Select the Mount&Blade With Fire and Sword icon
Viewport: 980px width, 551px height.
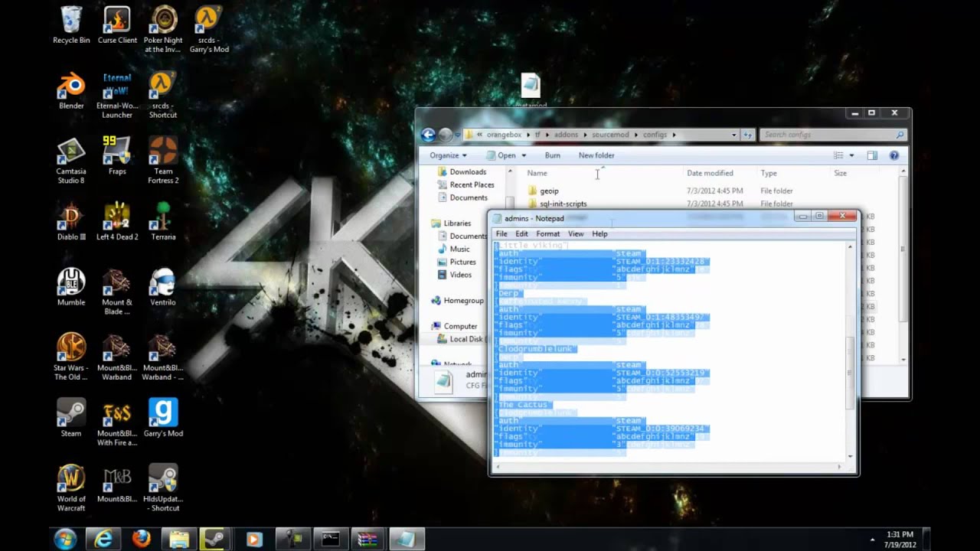tap(117, 423)
